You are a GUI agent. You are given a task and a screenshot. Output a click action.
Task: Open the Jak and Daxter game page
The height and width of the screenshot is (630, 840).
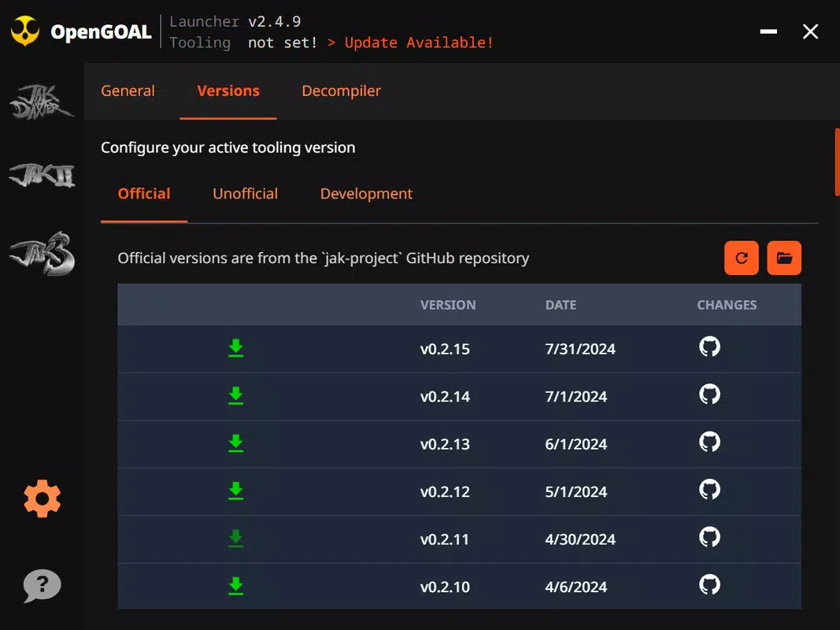(42, 102)
